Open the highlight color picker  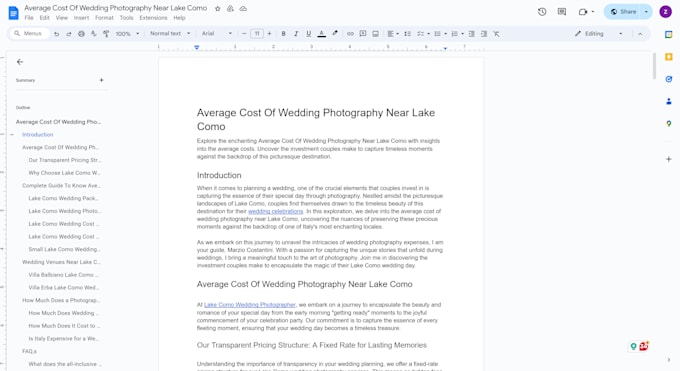pos(335,33)
